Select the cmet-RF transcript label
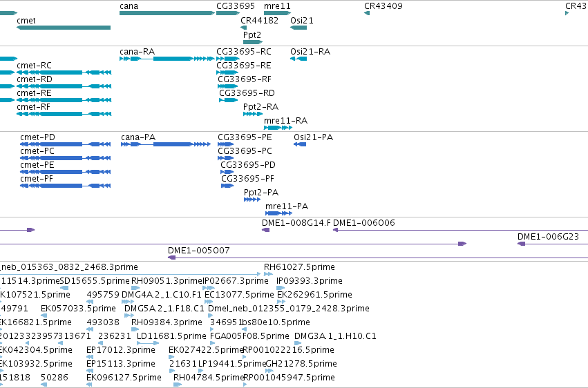The width and height of the screenshot is (588, 388). pos(33,107)
